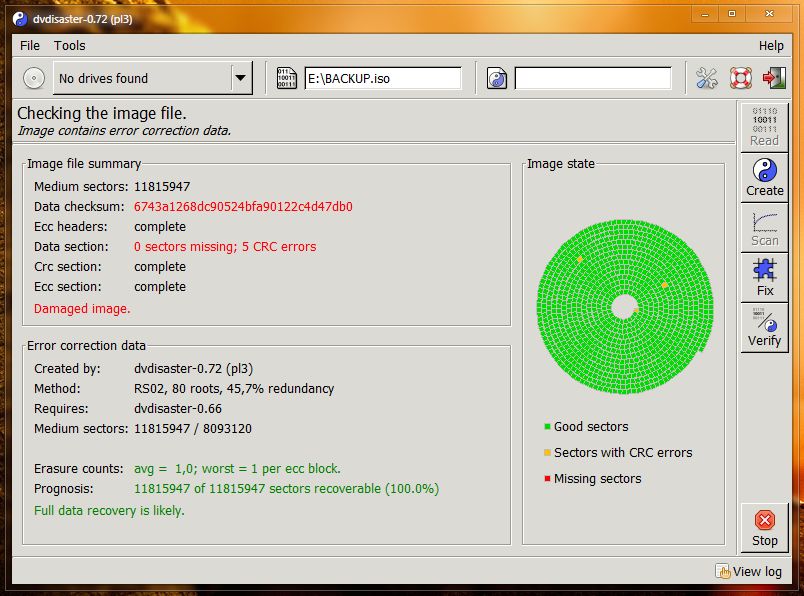Image resolution: width=804 pixels, height=596 pixels.
Task: Click the Stop button
Action: 765,528
